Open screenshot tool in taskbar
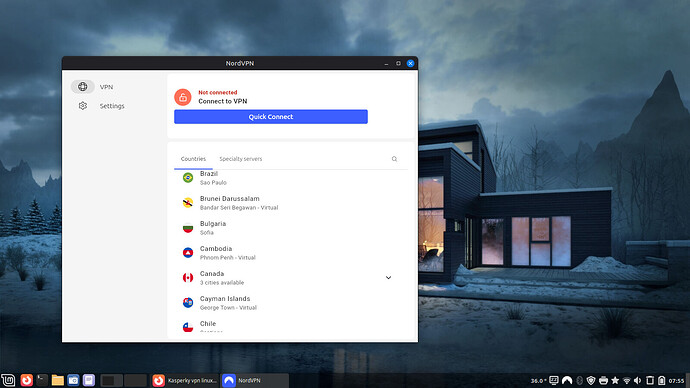The image size is (690, 388). (73, 380)
